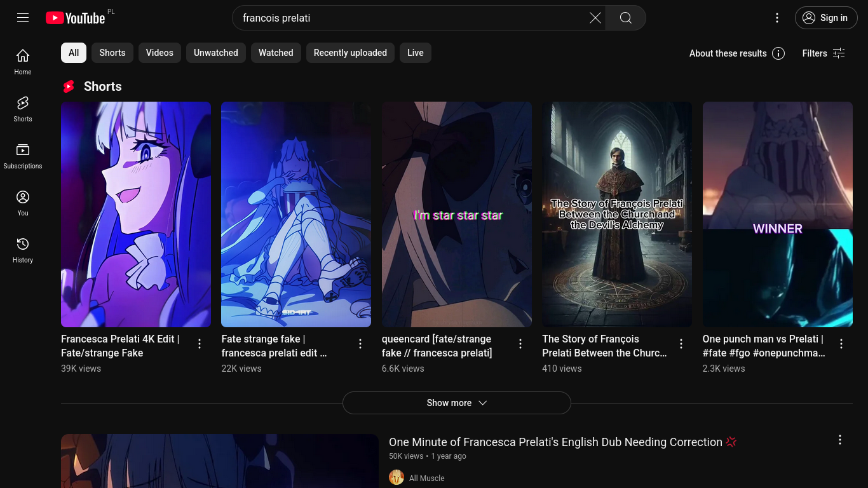The height and width of the screenshot is (488, 868).
Task: Open more options for One punch man short
Action: click(x=841, y=344)
